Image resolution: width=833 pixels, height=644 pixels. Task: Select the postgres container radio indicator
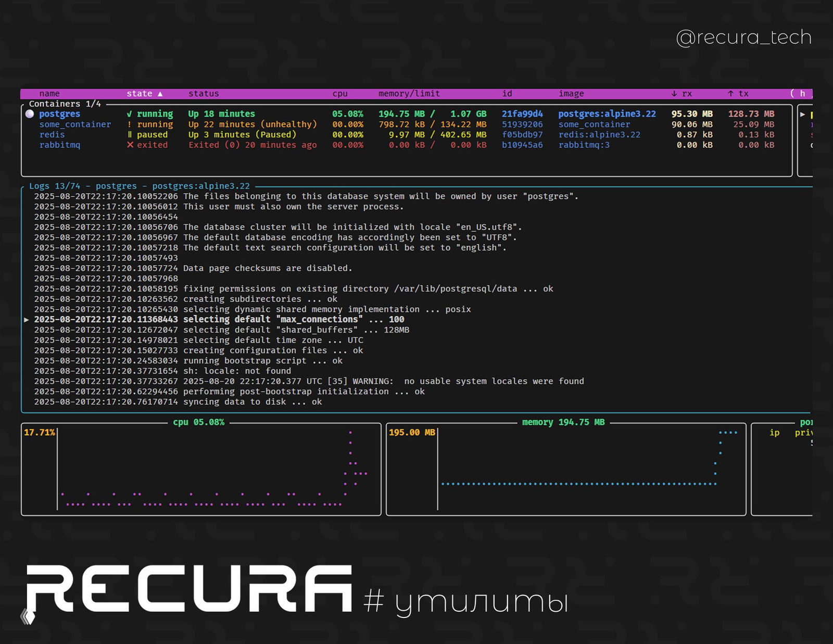tap(30, 114)
